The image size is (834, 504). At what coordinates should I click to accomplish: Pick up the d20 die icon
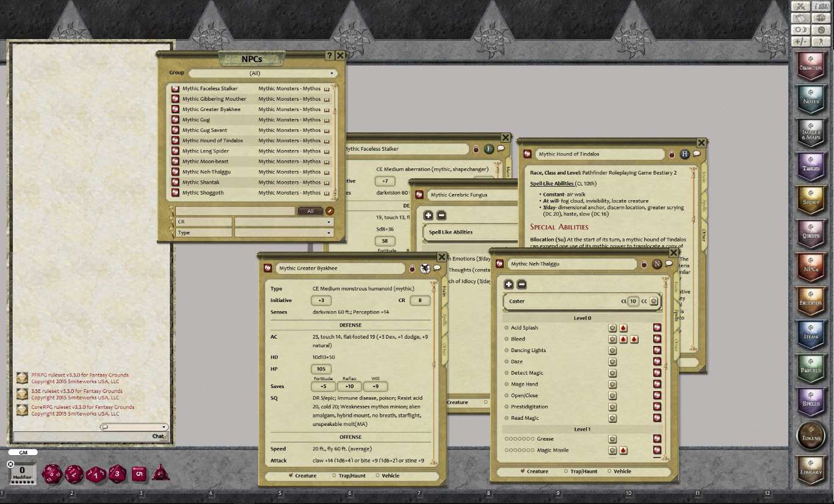pos(52,473)
